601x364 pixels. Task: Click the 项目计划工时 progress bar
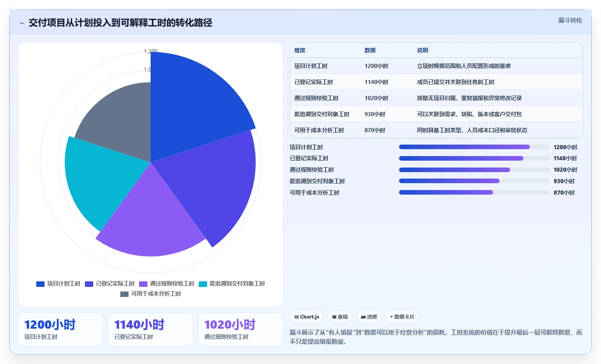tap(474, 147)
